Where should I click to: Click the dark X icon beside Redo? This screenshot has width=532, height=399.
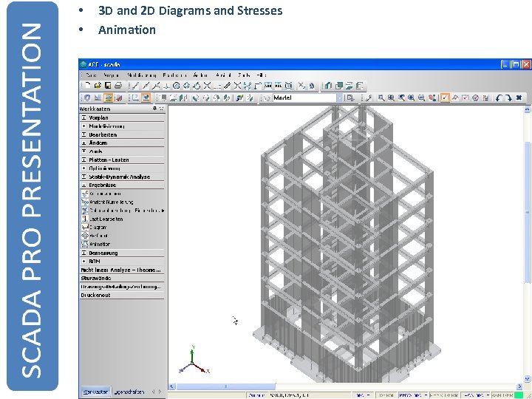[519, 98]
